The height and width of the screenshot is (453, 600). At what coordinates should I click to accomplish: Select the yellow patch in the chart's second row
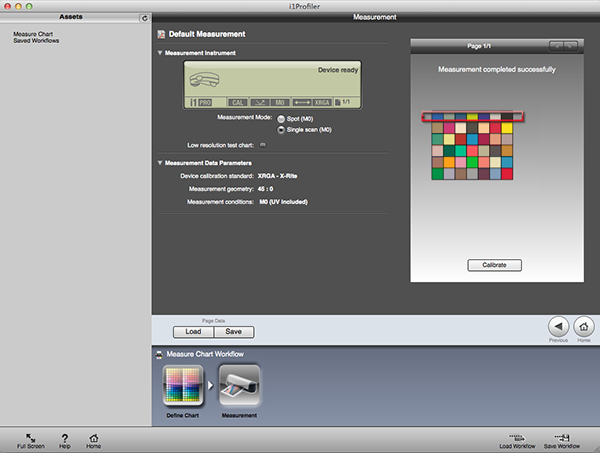click(x=507, y=128)
